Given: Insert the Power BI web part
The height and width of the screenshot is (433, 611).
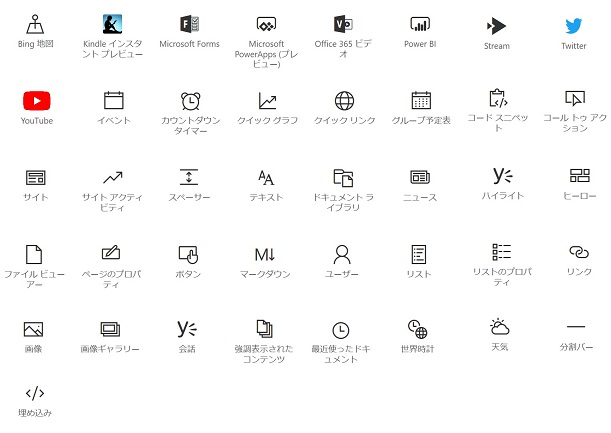Looking at the screenshot, I should 420,24.
